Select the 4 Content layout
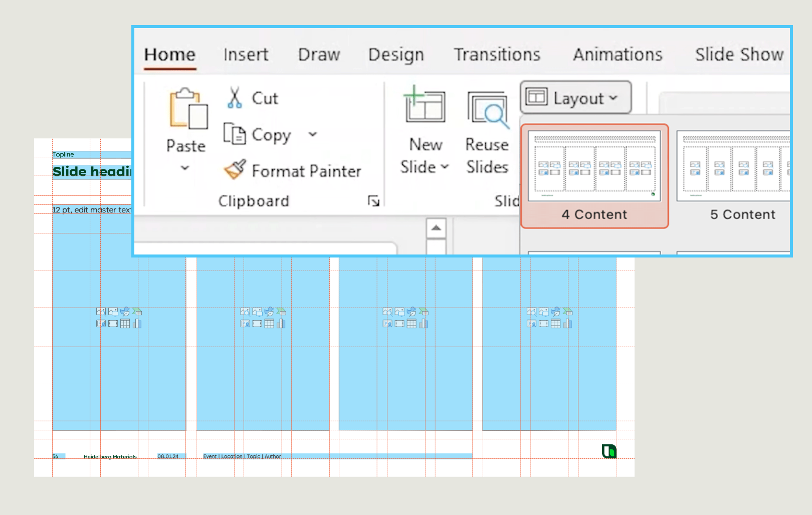Screen dimensions: 812x515 pyautogui.click(x=594, y=176)
